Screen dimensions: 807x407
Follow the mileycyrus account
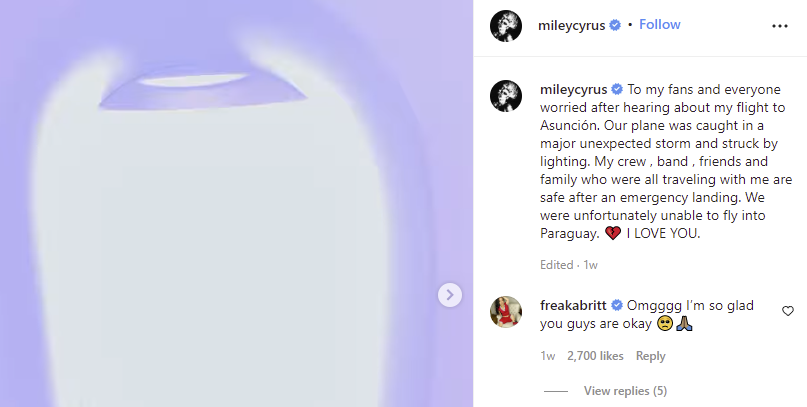pos(659,24)
